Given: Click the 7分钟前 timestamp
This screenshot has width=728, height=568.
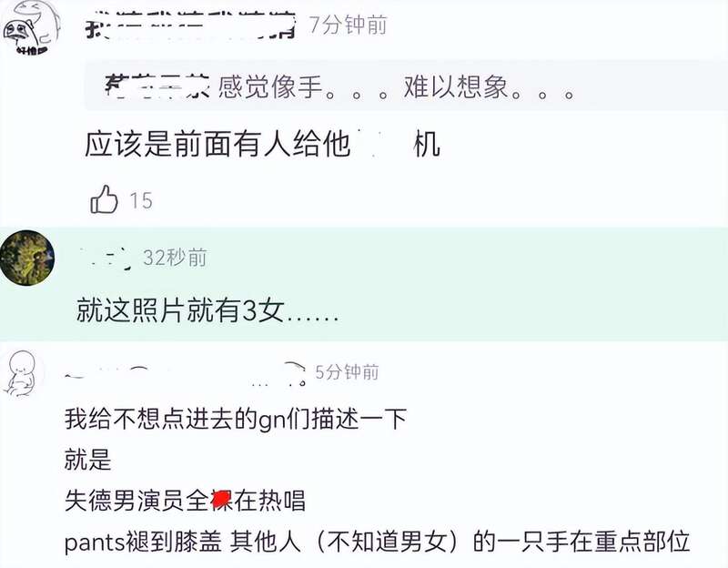Looking at the screenshot, I should [348, 25].
